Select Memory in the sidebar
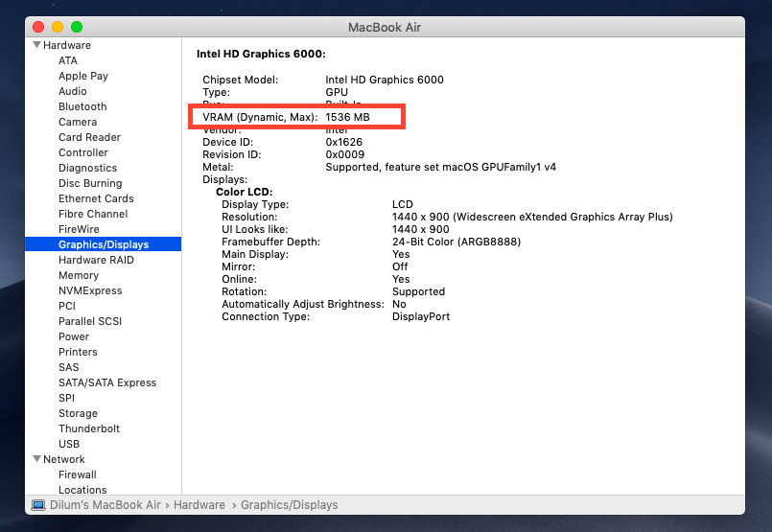772x532 pixels. click(x=79, y=275)
